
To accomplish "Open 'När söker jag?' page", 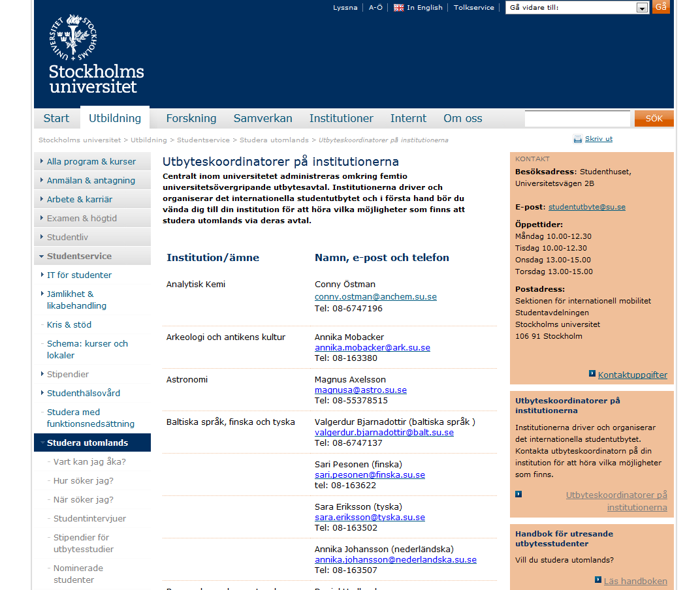I will click(x=83, y=500).
